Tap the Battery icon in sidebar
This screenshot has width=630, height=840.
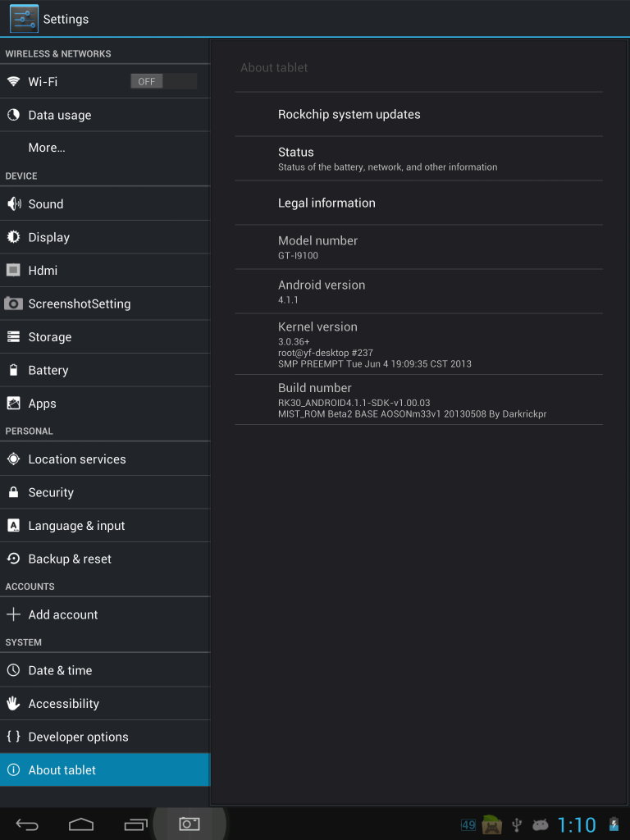[13, 370]
